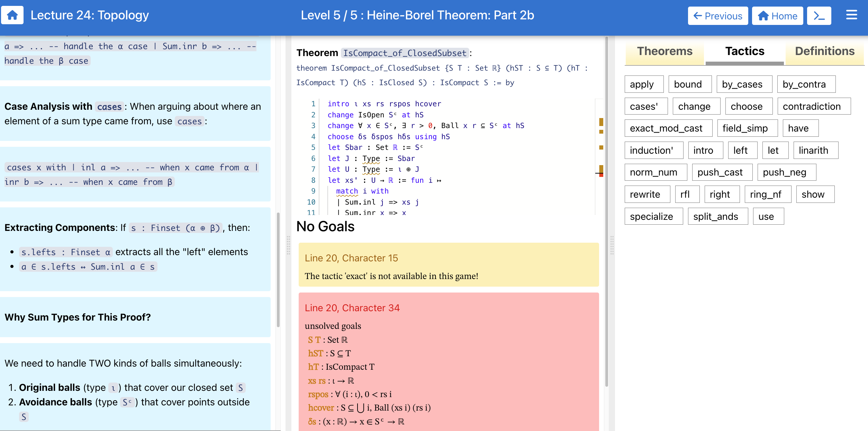The width and height of the screenshot is (868, 431).
Task: Click the home icon at top left
Action: pyautogui.click(x=12, y=15)
